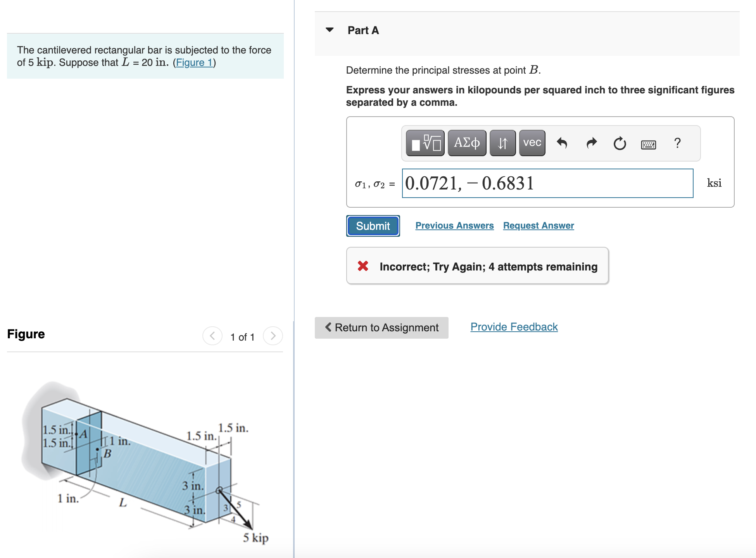Open equation editor help via question mark icon

pyautogui.click(x=677, y=143)
